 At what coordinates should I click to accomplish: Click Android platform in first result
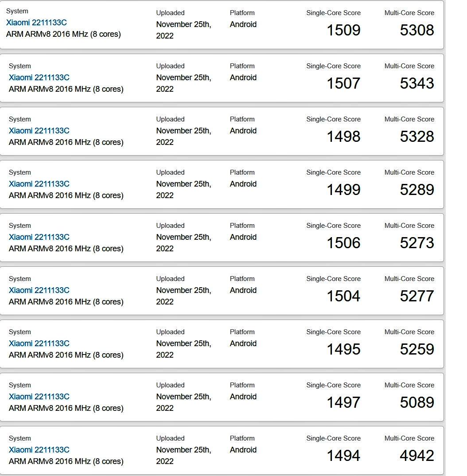click(243, 24)
